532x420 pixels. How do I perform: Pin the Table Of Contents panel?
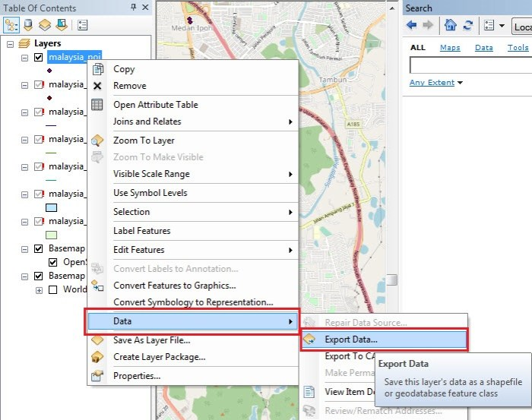pos(133,7)
